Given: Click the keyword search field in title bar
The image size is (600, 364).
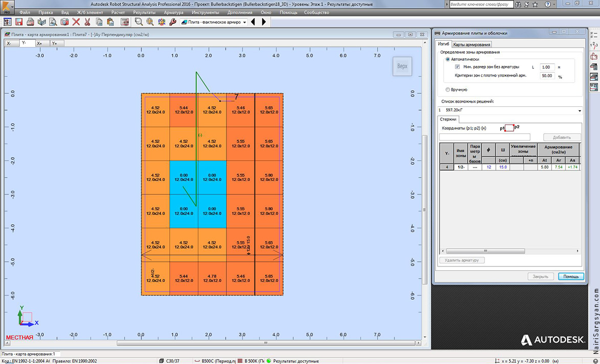Looking at the screenshot, I should tap(481, 5).
